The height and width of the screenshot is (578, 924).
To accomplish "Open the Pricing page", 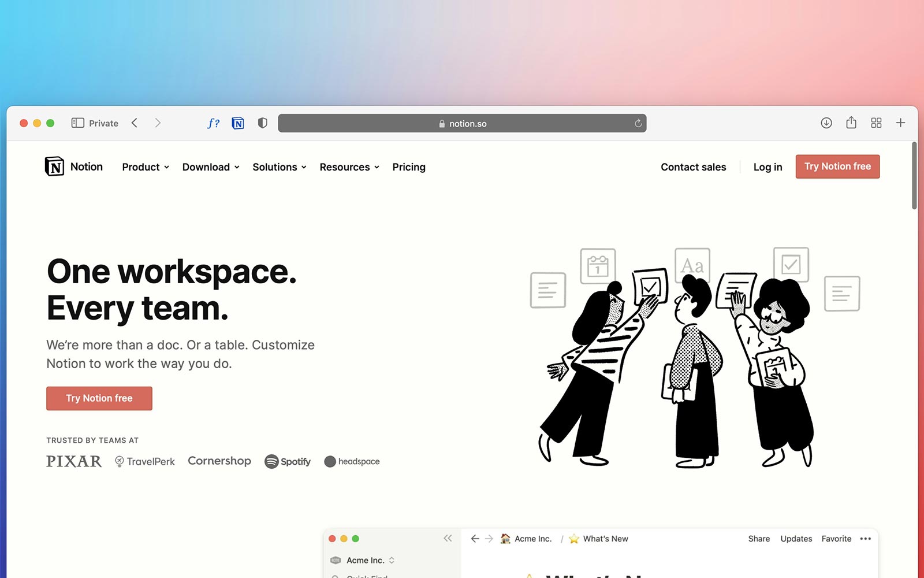I will pos(409,167).
